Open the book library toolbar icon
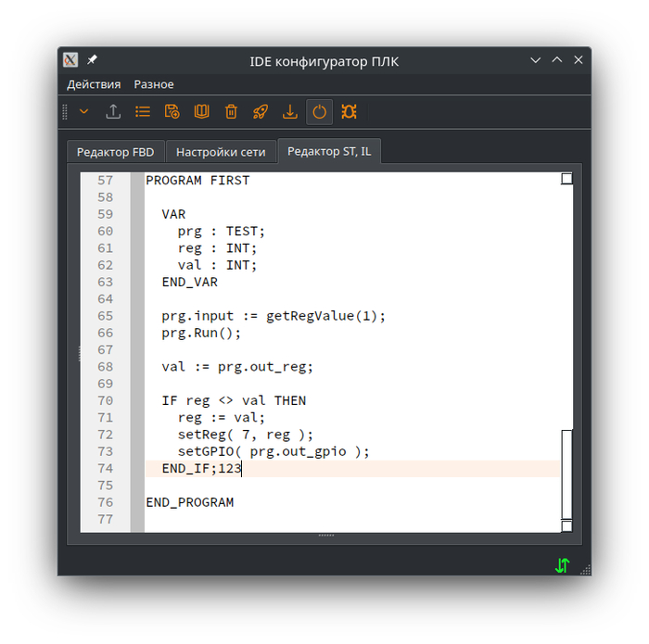The image size is (649, 644). click(201, 112)
